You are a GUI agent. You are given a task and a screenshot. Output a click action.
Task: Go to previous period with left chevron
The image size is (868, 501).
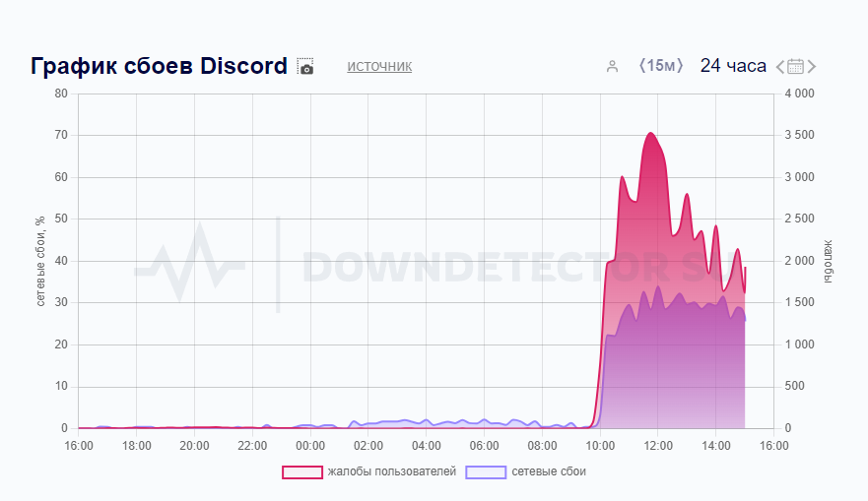(779, 67)
